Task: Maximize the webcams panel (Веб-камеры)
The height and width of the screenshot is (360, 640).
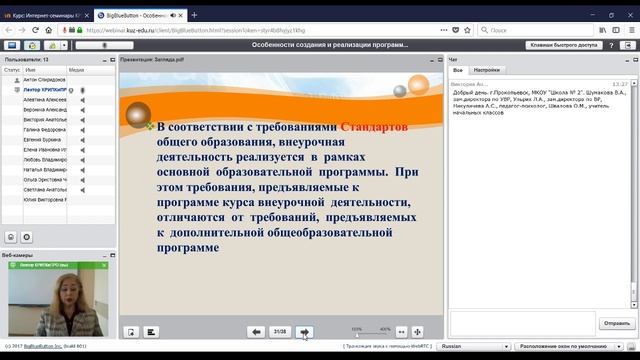Action: 113,256
